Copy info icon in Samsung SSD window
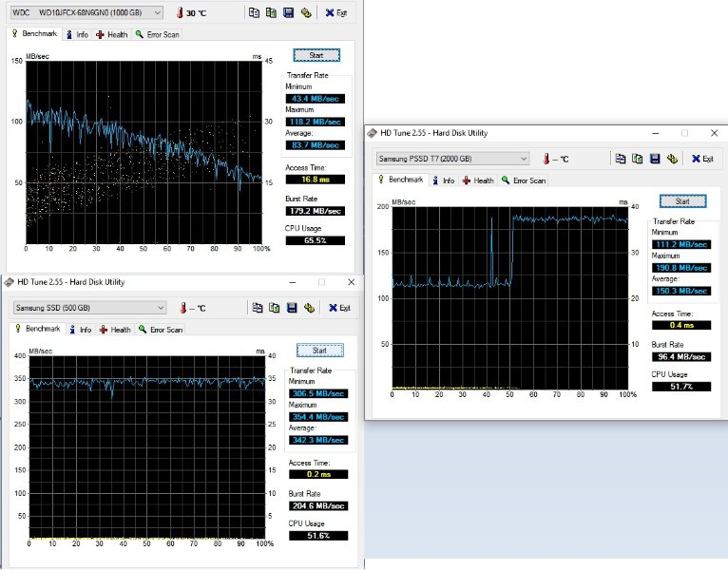This screenshot has height=570, width=728. (258, 308)
